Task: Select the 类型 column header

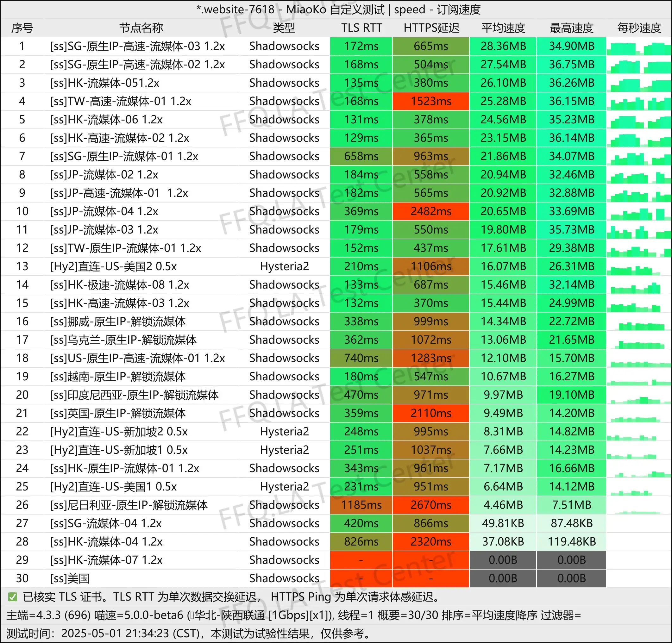Action: coord(284,28)
